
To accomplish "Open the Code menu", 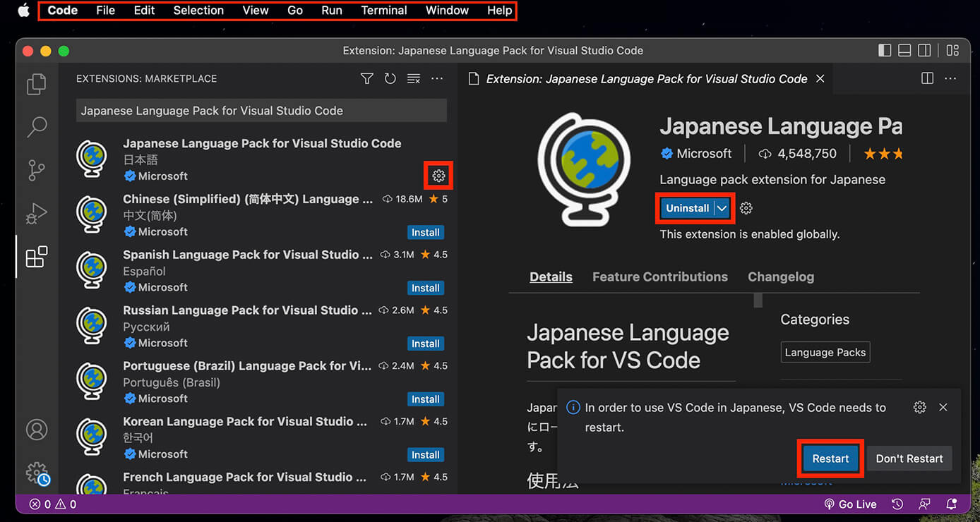I will pyautogui.click(x=63, y=11).
